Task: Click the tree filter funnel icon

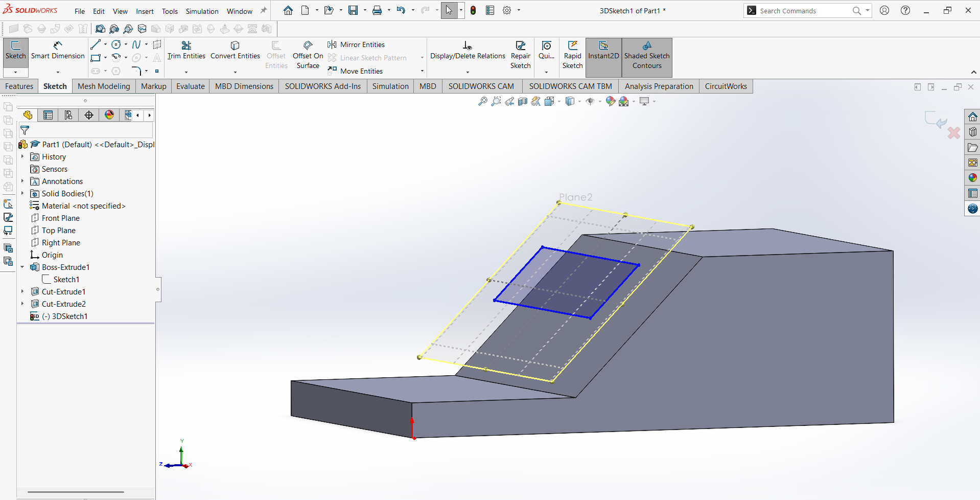Action: 25,130
